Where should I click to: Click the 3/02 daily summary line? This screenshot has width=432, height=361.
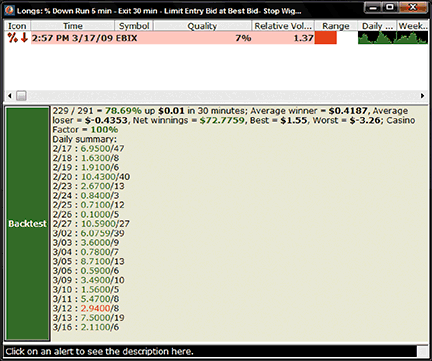(88, 233)
